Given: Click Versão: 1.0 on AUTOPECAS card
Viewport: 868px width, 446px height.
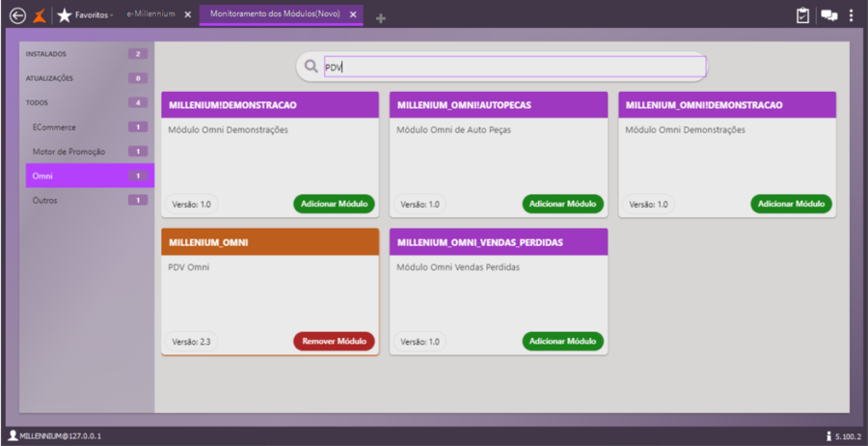Looking at the screenshot, I should [x=420, y=204].
